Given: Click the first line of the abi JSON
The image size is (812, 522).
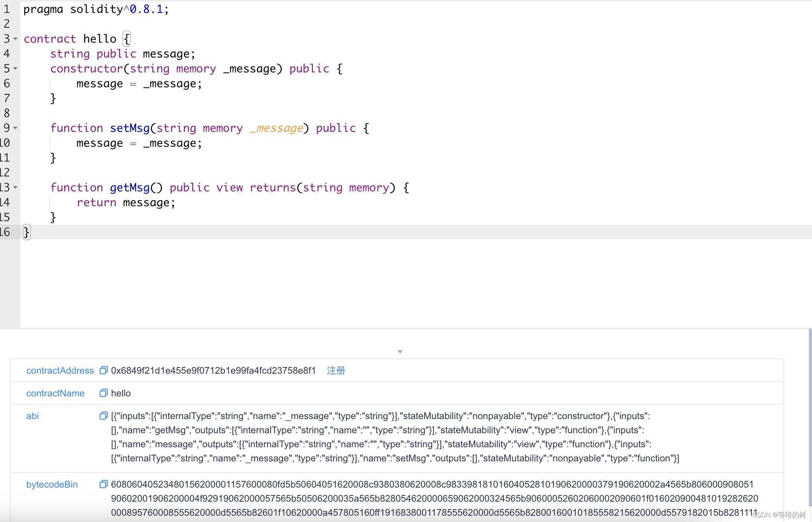Looking at the screenshot, I should [x=381, y=416].
